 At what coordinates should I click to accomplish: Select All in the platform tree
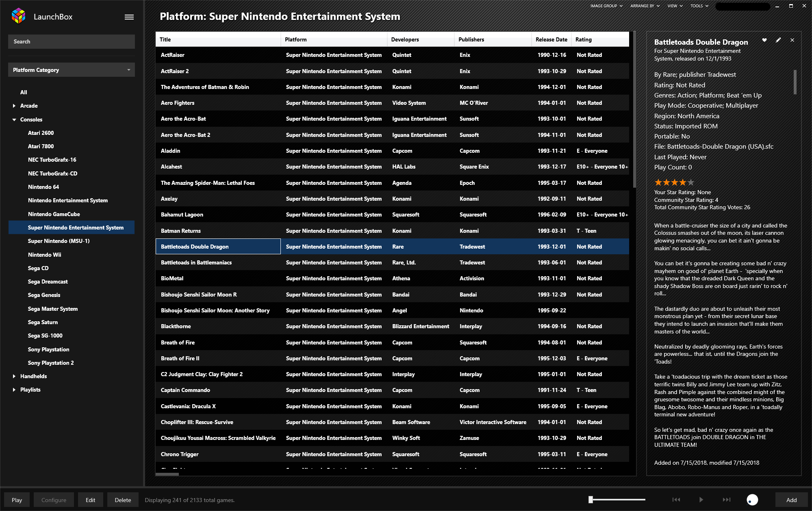coord(24,92)
